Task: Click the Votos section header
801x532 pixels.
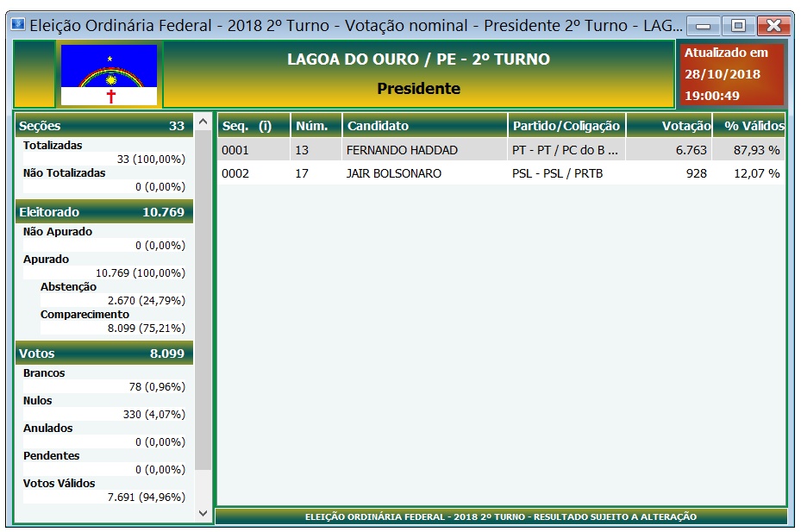Action: pos(104,354)
